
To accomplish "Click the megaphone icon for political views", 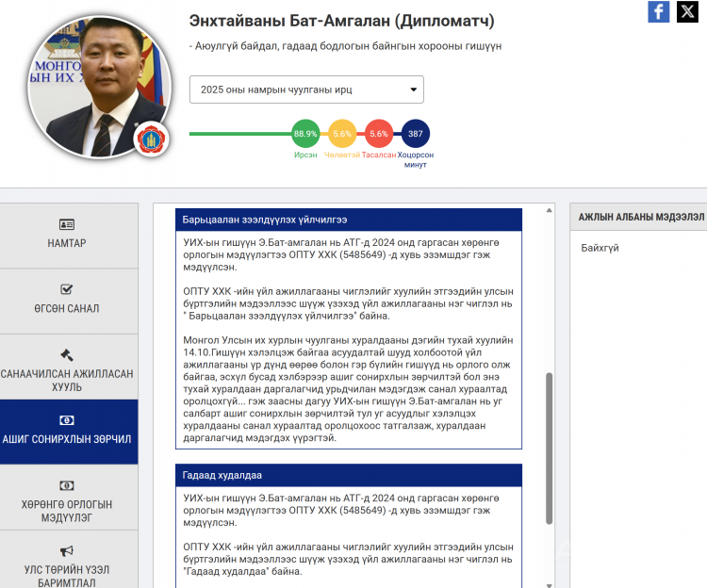I will 67,551.
